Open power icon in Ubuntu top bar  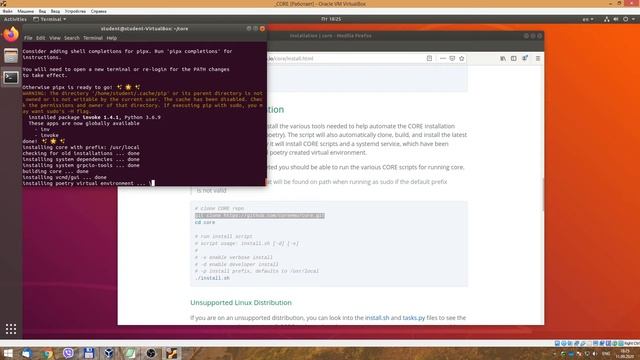point(625,19)
